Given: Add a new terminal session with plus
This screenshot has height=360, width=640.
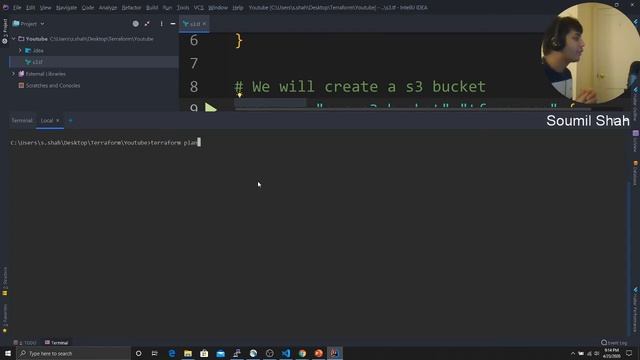Looking at the screenshot, I should [70, 120].
